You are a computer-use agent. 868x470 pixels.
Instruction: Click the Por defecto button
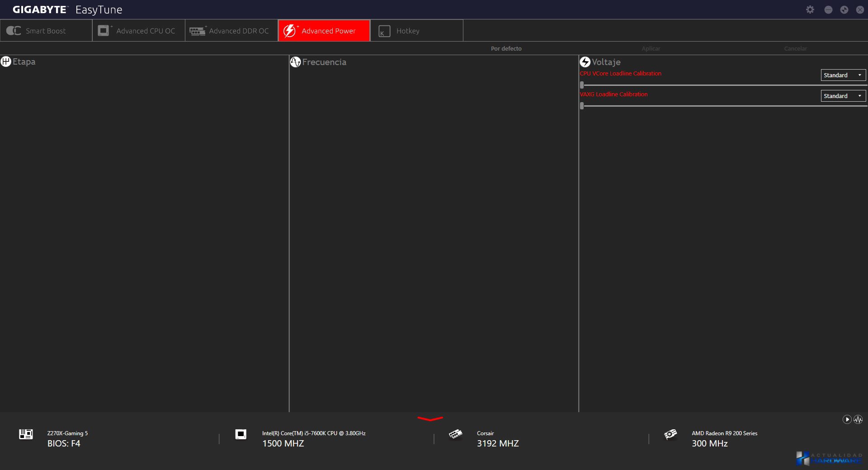click(x=506, y=48)
